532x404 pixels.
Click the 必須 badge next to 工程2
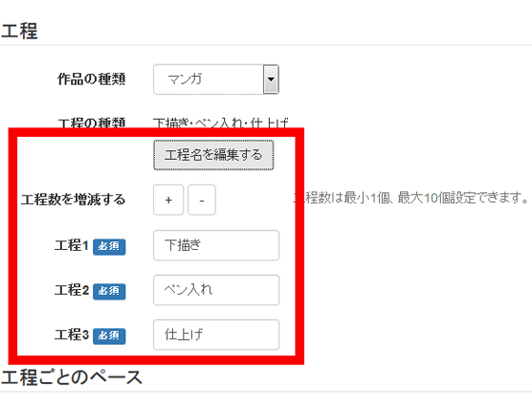(x=109, y=292)
